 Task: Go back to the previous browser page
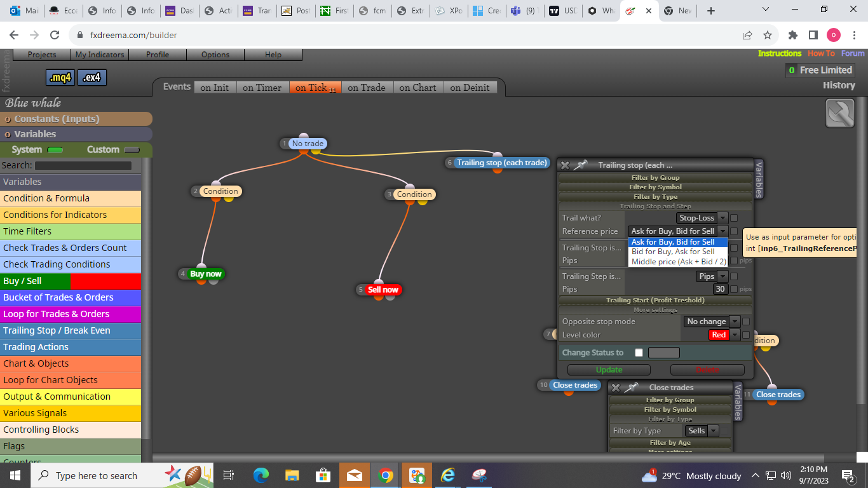pyautogui.click(x=15, y=36)
